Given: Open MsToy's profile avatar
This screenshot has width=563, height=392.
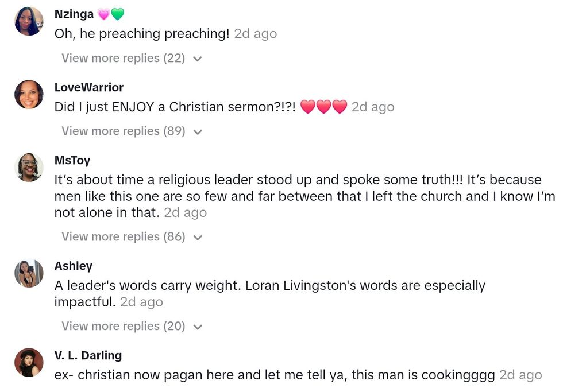Looking at the screenshot, I should [x=29, y=168].
